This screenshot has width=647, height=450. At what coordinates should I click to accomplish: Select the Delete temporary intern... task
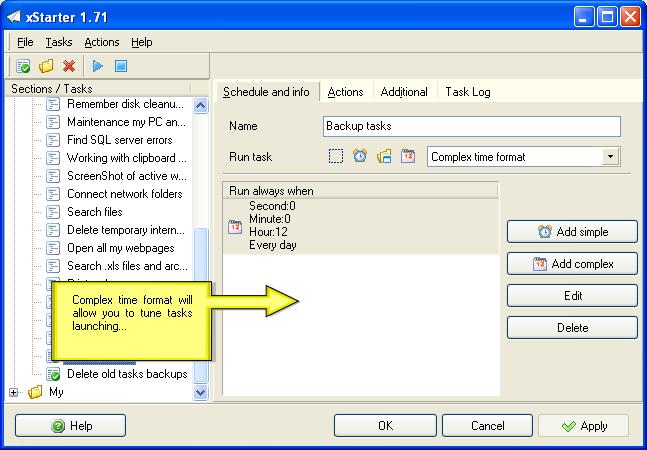click(x=126, y=230)
